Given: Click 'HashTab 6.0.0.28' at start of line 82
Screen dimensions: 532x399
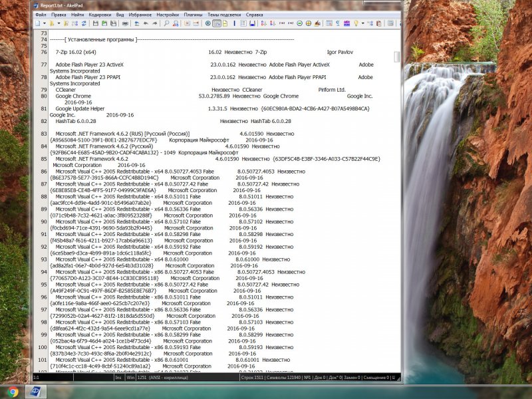Looking at the screenshot, I should [x=76, y=121].
